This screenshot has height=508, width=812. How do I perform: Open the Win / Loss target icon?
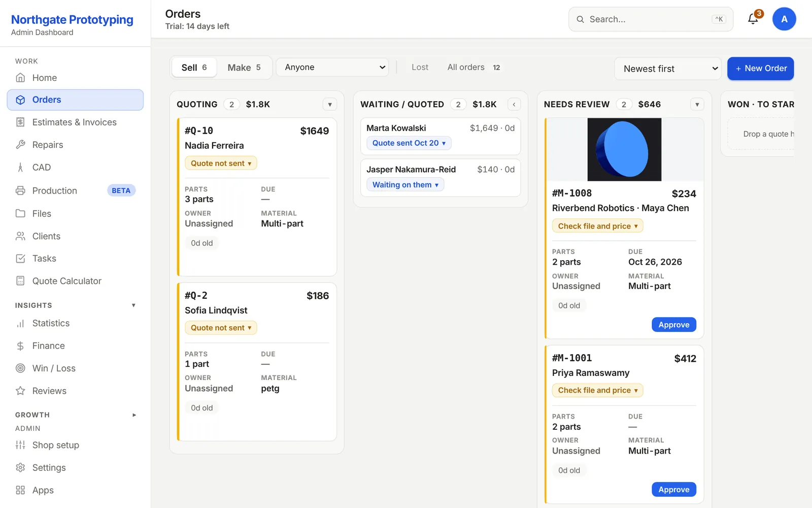point(20,368)
